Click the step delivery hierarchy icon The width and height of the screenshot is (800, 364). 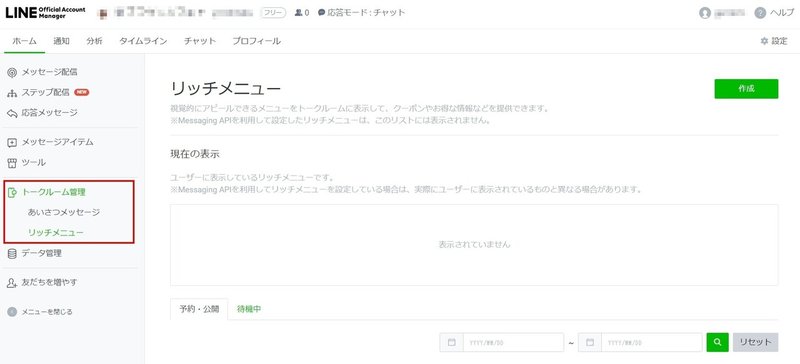coord(12,93)
